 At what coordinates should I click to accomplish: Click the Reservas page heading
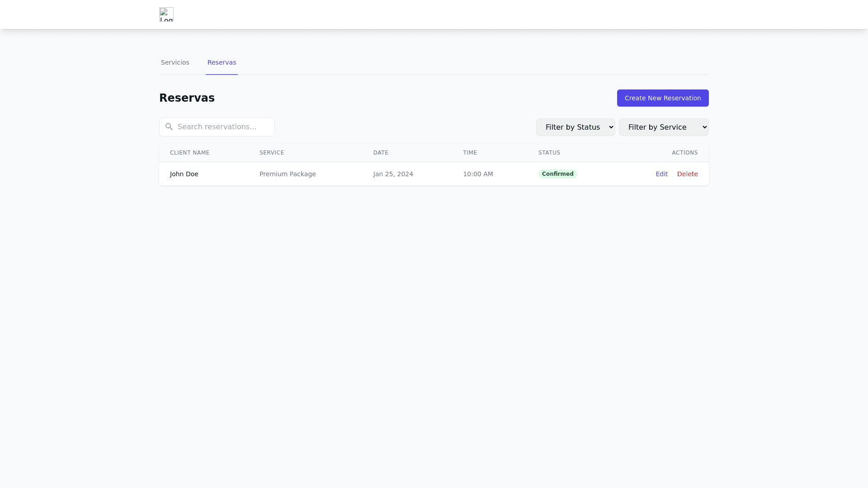[x=187, y=98]
